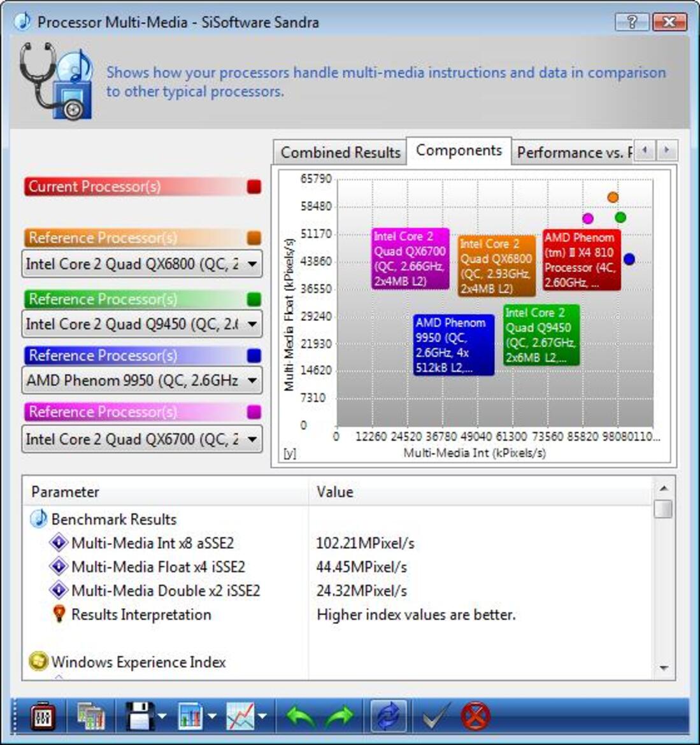
Task: Click the green data point on chart
Action: [620, 218]
